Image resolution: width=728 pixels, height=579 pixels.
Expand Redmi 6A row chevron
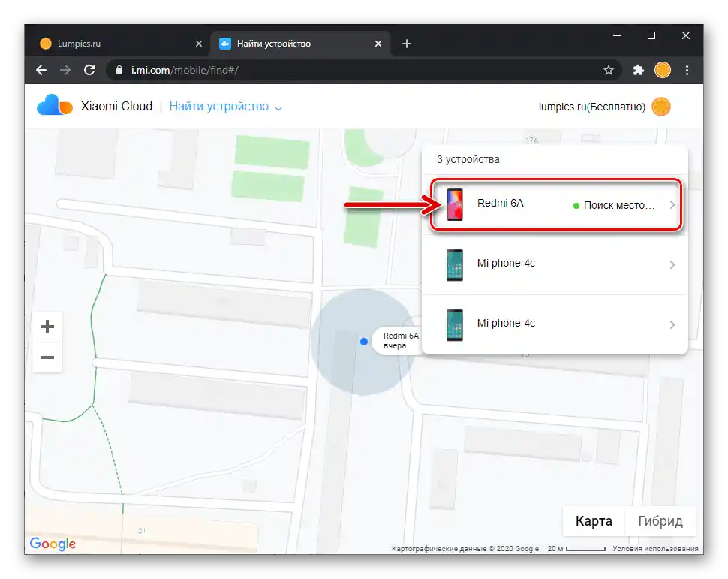coord(672,205)
